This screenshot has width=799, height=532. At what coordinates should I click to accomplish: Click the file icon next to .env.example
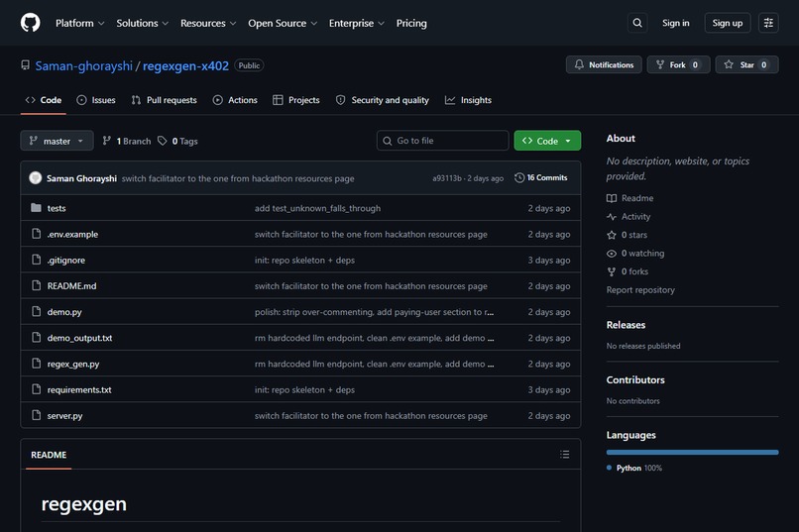[36, 234]
